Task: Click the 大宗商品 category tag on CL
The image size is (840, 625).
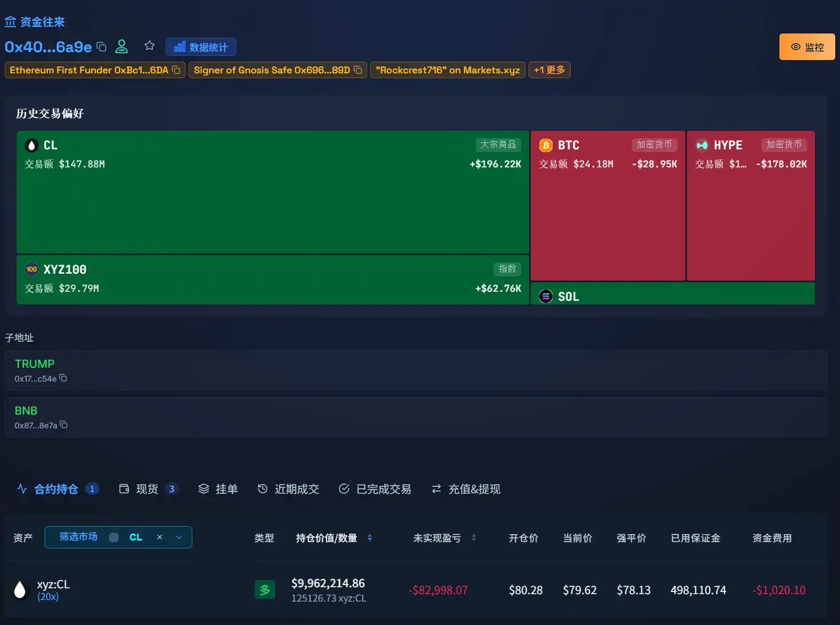Action: pos(498,145)
